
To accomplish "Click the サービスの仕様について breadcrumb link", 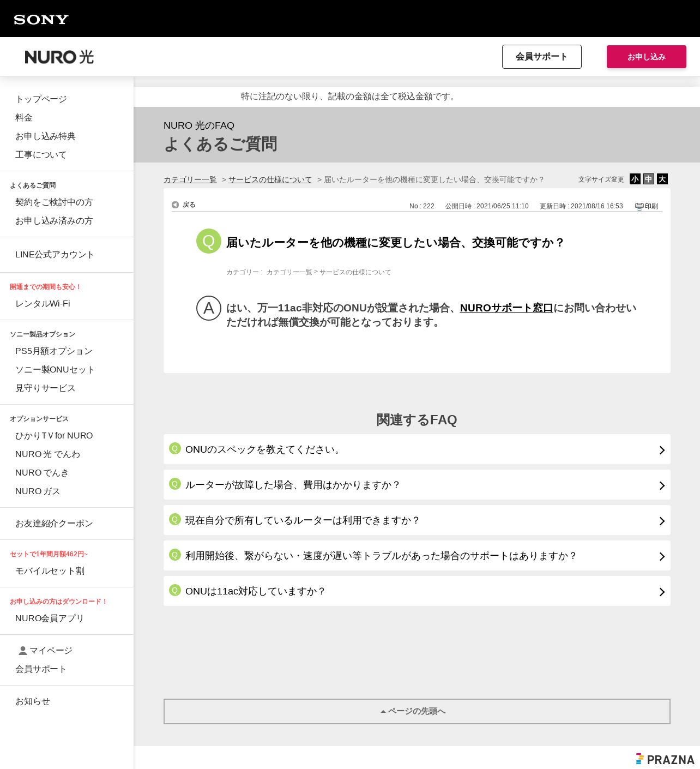I will tap(270, 179).
